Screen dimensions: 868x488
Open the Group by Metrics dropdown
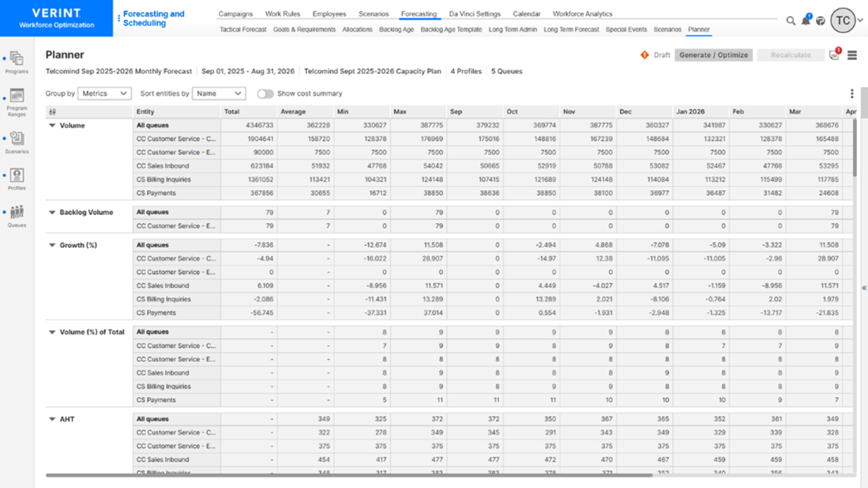point(104,94)
